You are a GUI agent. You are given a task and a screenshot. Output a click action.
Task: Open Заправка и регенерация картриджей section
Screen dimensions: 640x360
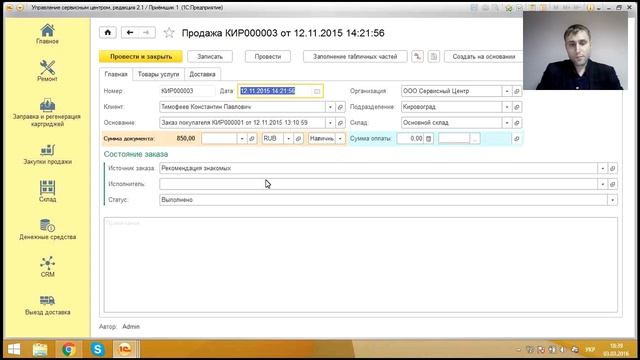(x=47, y=112)
